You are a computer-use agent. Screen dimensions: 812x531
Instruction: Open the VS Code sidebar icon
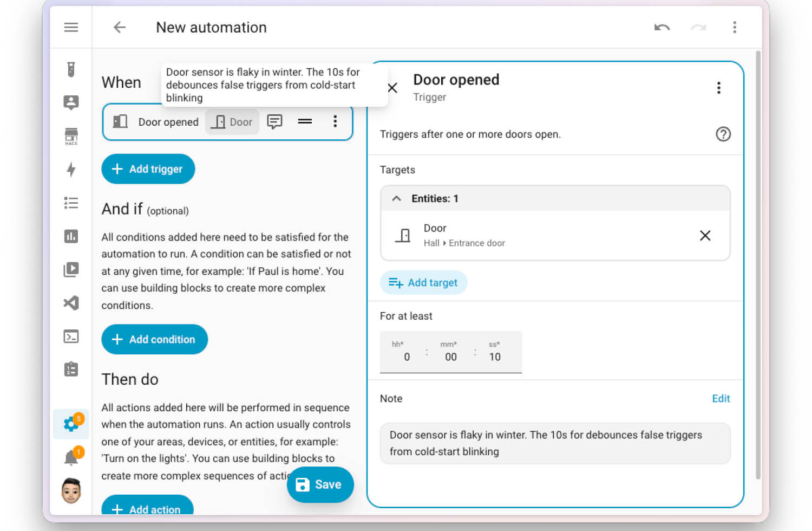tap(71, 303)
